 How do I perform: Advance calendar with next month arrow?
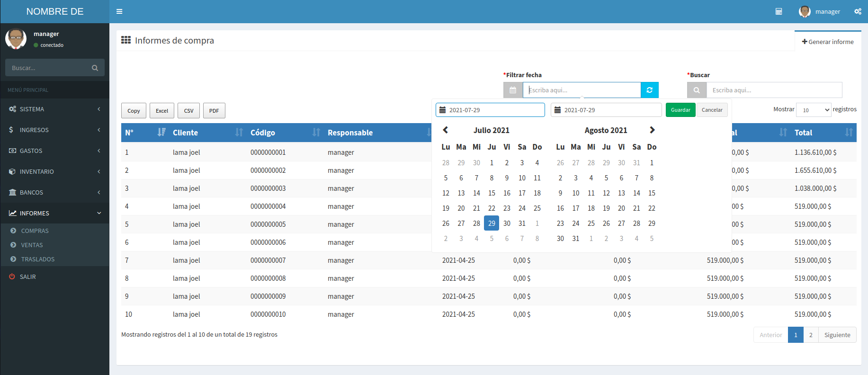coord(652,130)
